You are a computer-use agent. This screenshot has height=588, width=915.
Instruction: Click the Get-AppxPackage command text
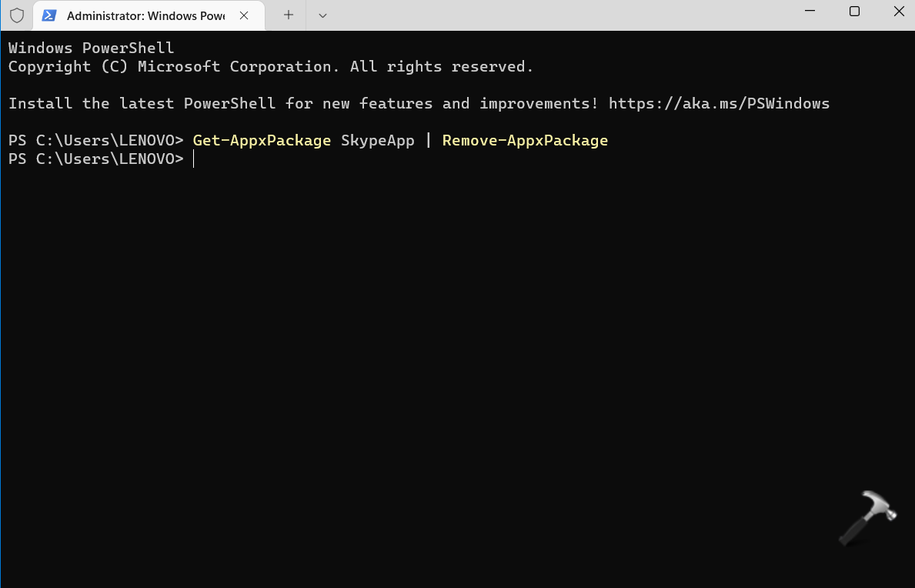[x=262, y=140]
